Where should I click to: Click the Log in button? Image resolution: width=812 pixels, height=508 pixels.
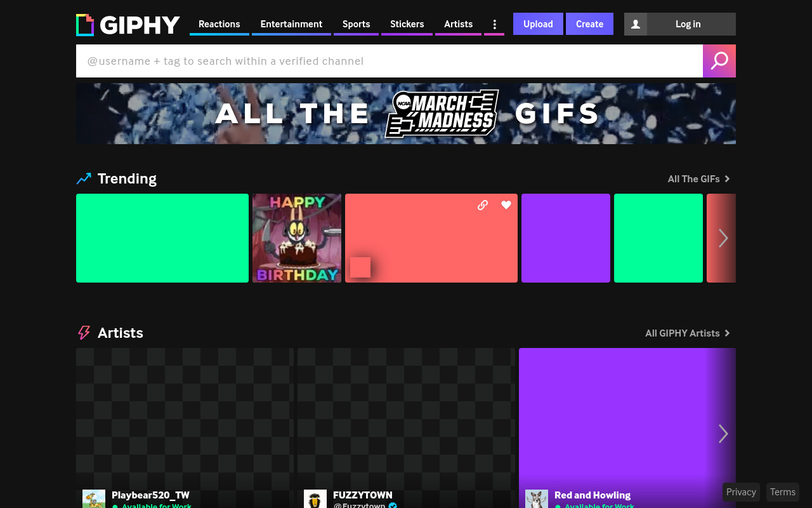click(x=688, y=24)
